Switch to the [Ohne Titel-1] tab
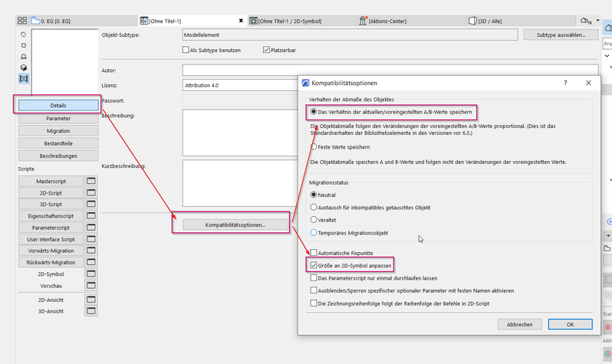 coord(192,21)
